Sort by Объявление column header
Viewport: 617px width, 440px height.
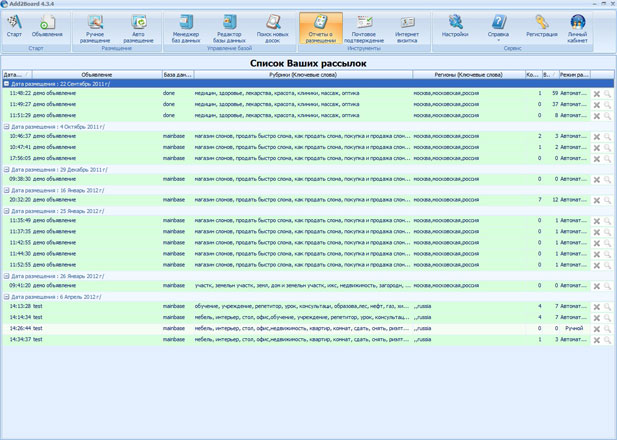tap(97, 75)
